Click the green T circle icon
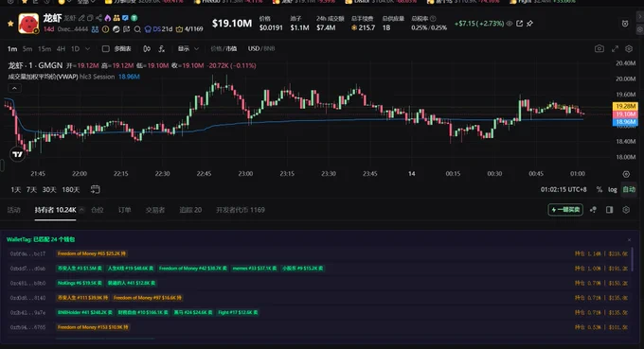Viewport: 644px width, 349px height. [x=134, y=18]
